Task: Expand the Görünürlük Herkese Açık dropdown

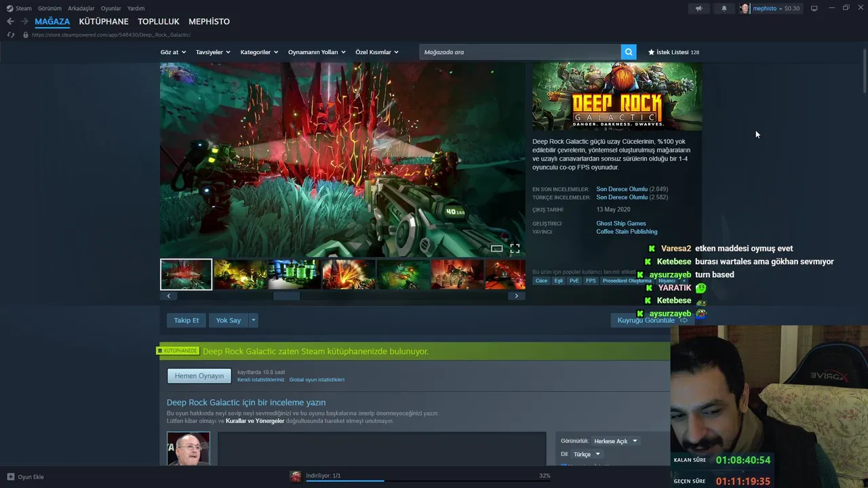Action: (615, 441)
